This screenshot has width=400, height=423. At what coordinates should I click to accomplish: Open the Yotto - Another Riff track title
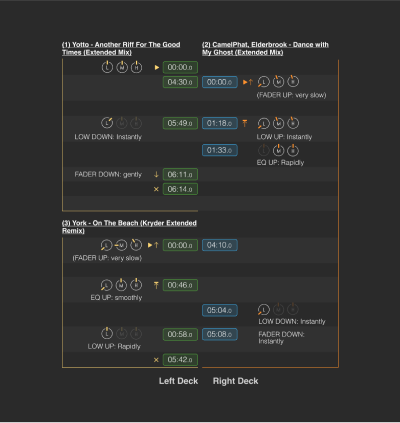(x=121, y=48)
